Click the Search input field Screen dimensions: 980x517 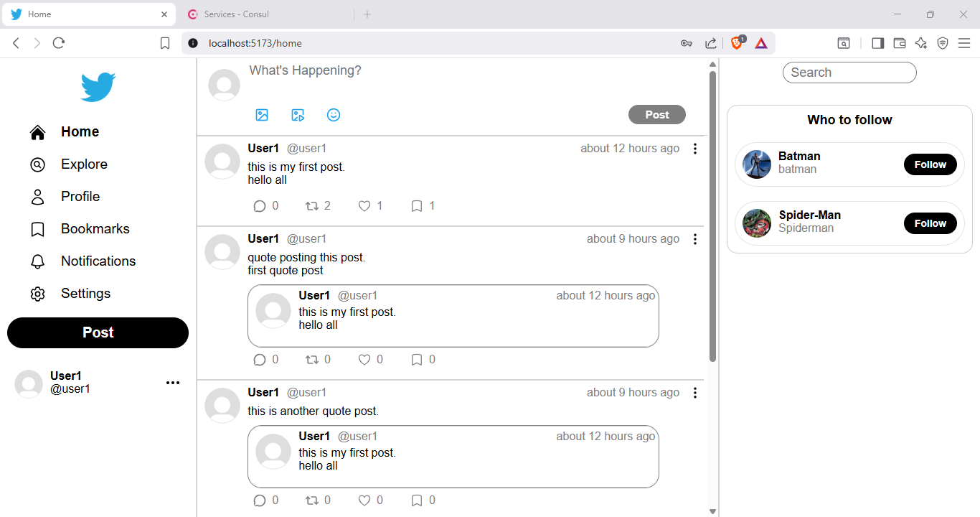click(x=849, y=73)
